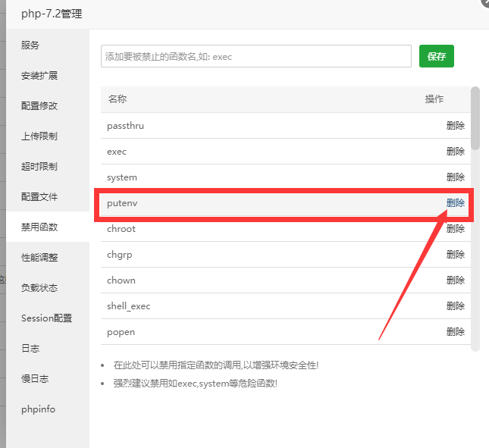The image size is (489, 448).
Task: Open Session配置 settings tab
Action: [47, 318]
